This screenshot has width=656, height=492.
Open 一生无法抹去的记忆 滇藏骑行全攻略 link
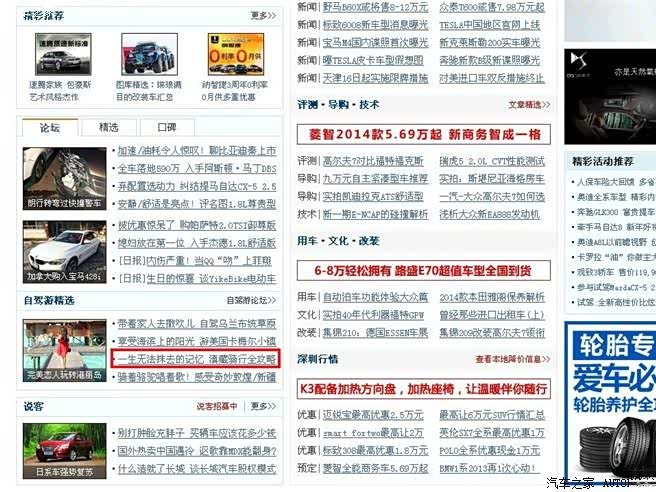197,359
